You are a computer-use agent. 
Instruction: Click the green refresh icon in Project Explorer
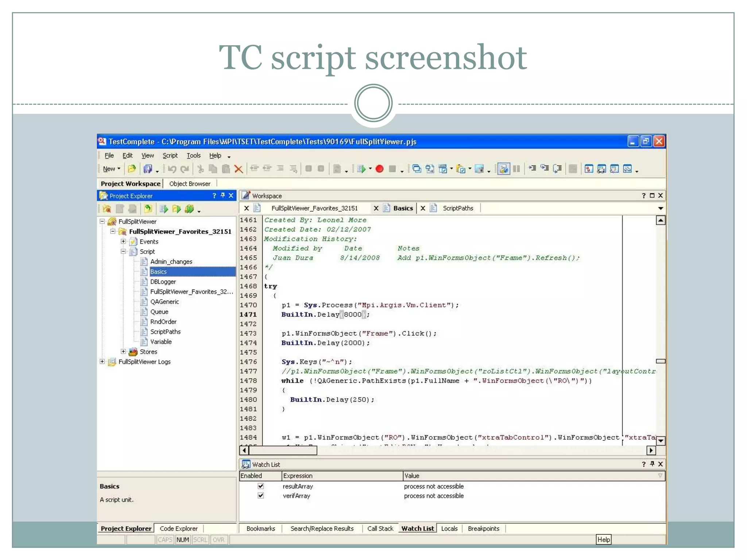pos(148,209)
